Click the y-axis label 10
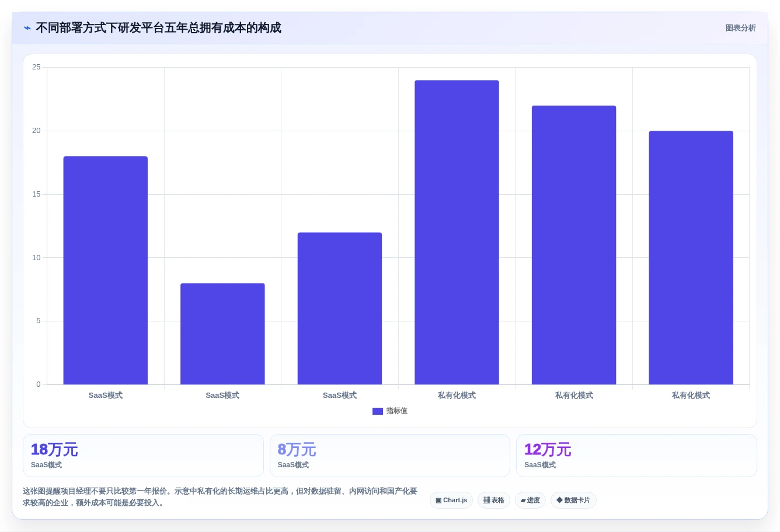The height and width of the screenshot is (532, 780). coord(37,258)
